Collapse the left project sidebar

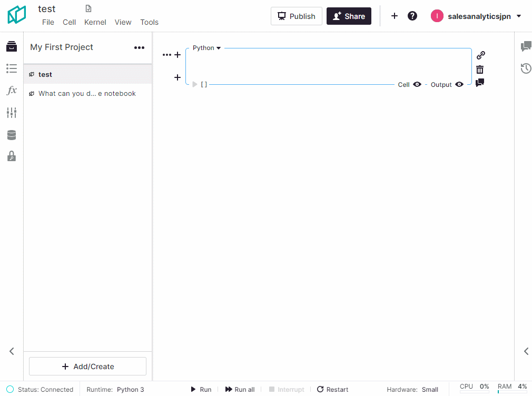pyautogui.click(x=12, y=351)
